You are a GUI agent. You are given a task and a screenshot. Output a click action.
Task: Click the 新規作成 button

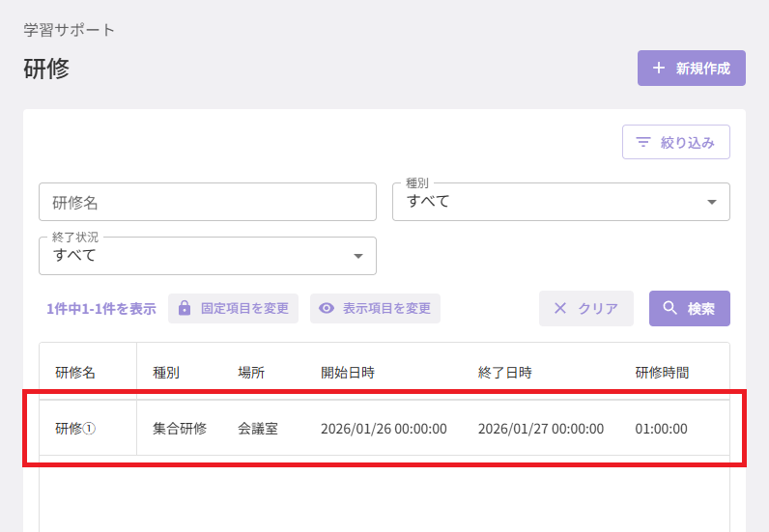pyautogui.click(x=692, y=69)
